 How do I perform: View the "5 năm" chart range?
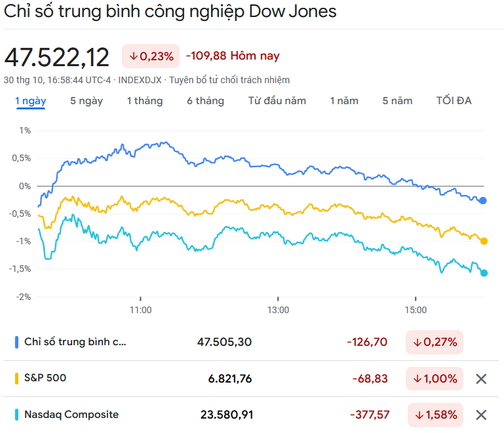(398, 101)
